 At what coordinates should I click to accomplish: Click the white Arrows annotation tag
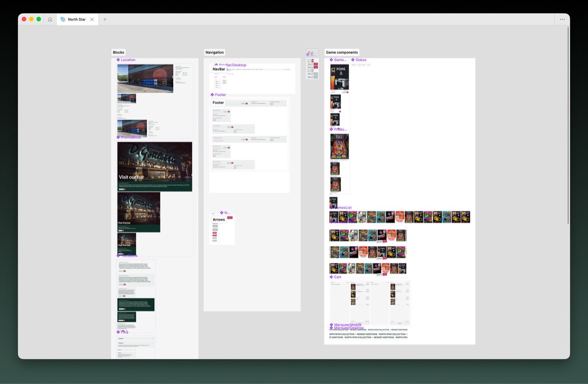(219, 220)
